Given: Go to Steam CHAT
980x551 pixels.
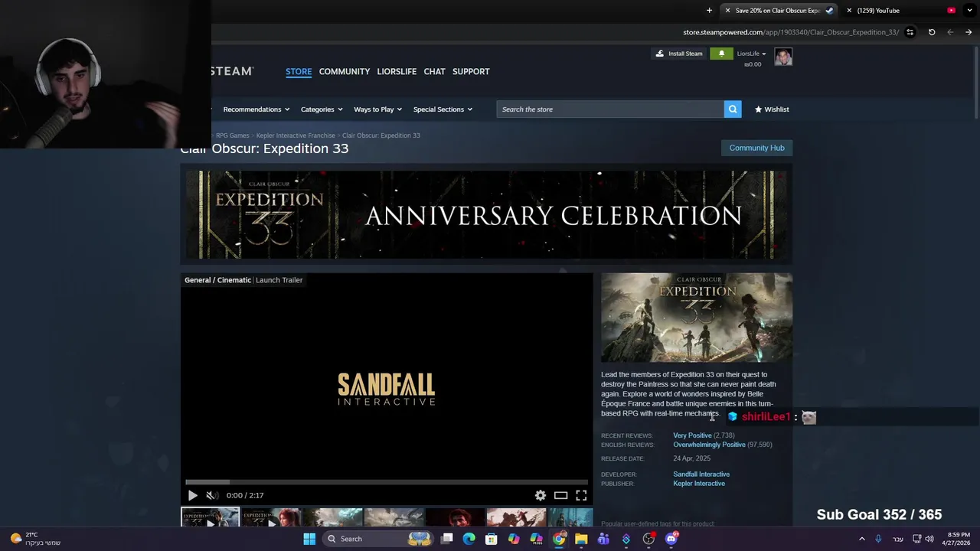Looking at the screenshot, I should [434, 71].
